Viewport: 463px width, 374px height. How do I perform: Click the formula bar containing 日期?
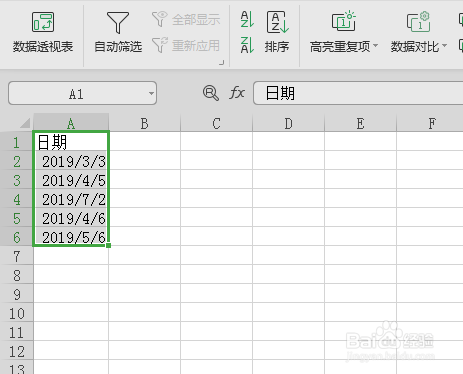pos(358,93)
